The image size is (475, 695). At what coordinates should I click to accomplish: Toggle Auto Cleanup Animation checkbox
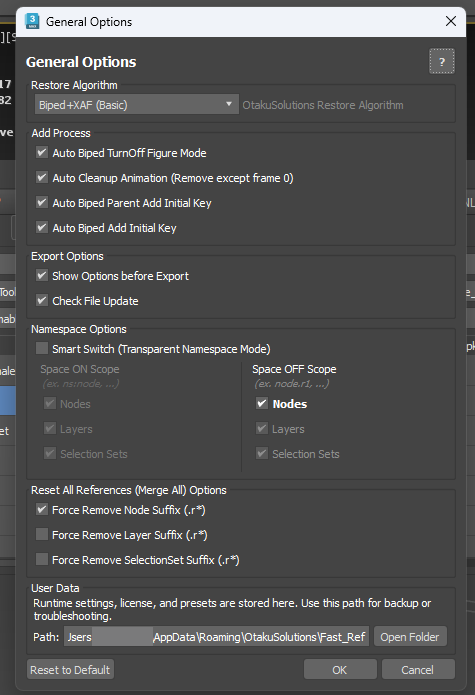(x=42, y=177)
